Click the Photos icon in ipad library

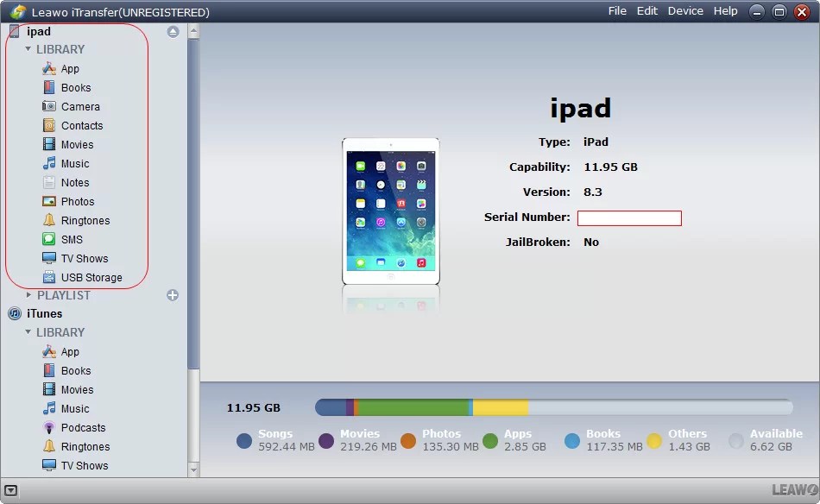(x=49, y=201)
